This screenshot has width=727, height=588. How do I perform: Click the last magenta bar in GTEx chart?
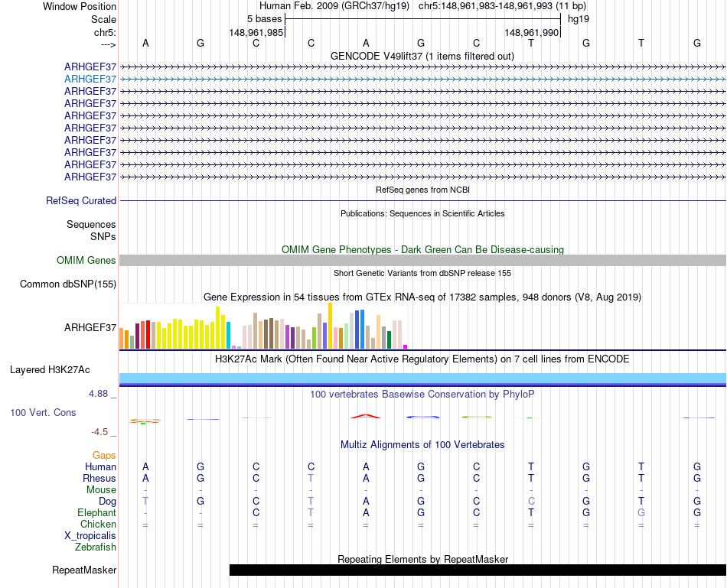(x=406, y=346)
